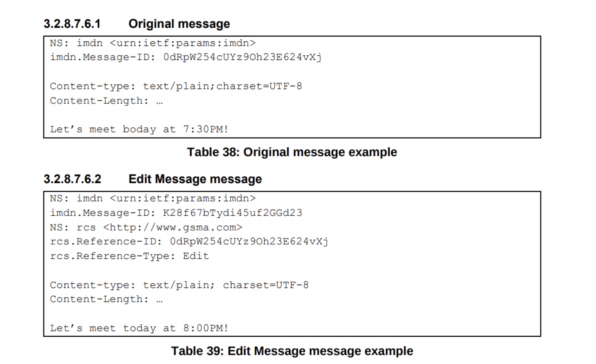Click Content-Length line in the Edit Message box
This screenshot has height=364, width=596.
[x=106, y=299]
